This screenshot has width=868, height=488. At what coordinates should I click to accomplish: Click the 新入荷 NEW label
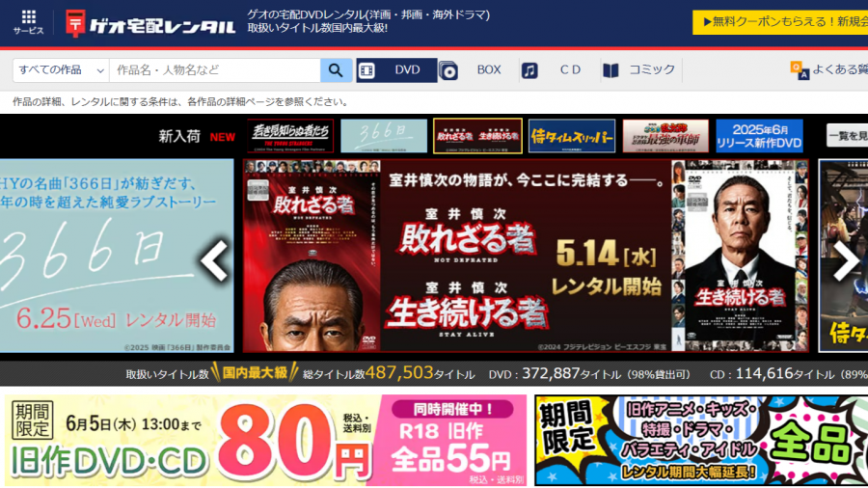(x=197, y=136)
